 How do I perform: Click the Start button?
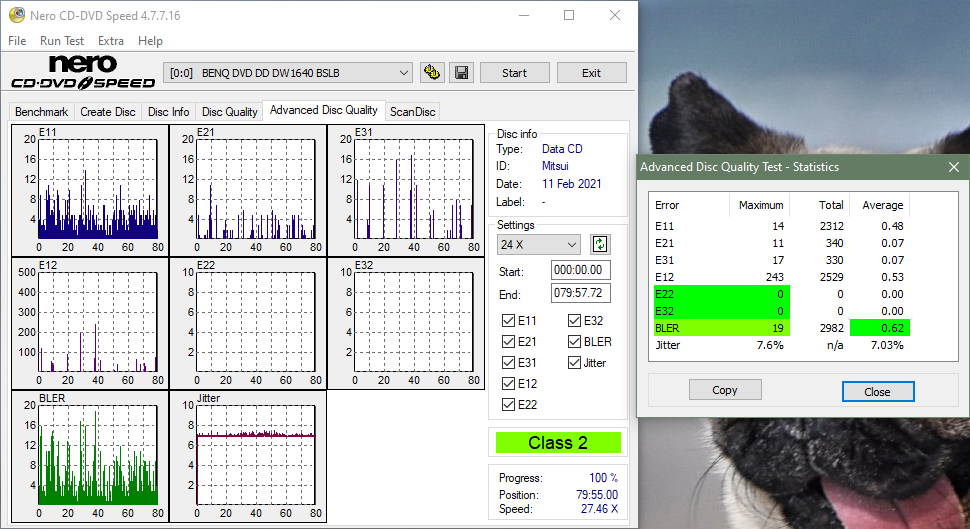pyautogui.click(x=515, y=73)
